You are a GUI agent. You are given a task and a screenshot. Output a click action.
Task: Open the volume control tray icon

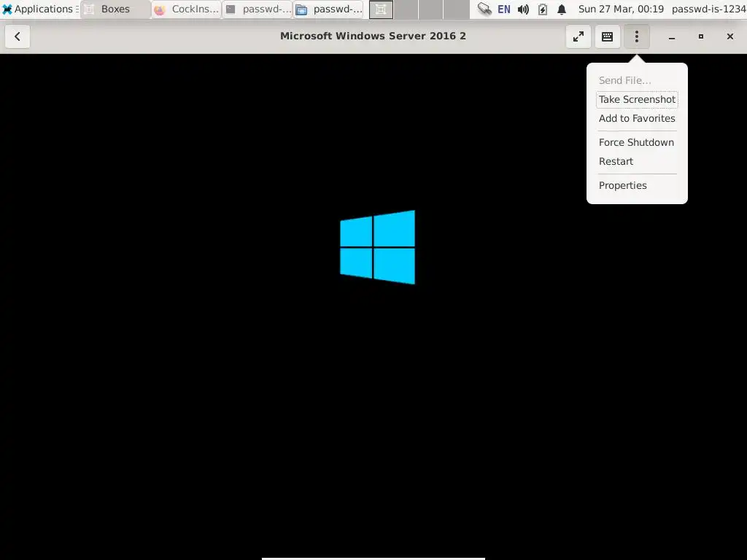click(523, 9)
